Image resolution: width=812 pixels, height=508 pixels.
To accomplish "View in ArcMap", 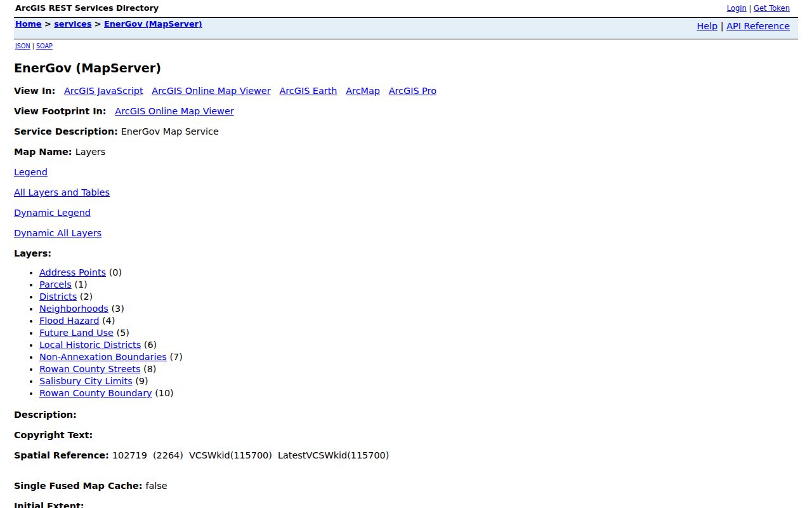I will point(363,91).
